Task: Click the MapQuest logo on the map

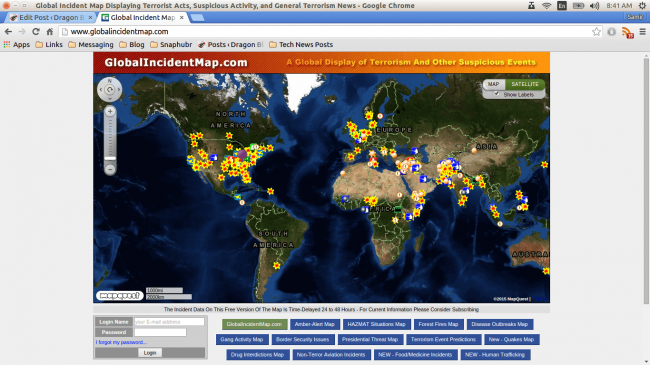Action: coord(120,296)
